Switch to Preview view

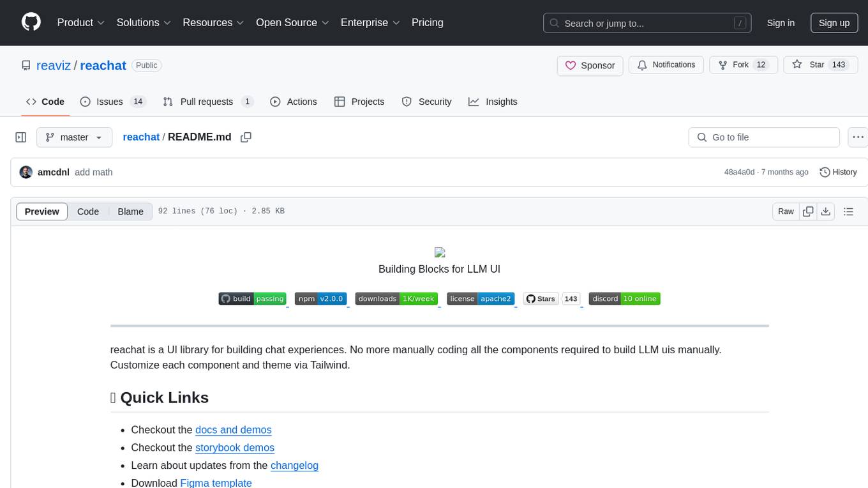tap(42, 211)
